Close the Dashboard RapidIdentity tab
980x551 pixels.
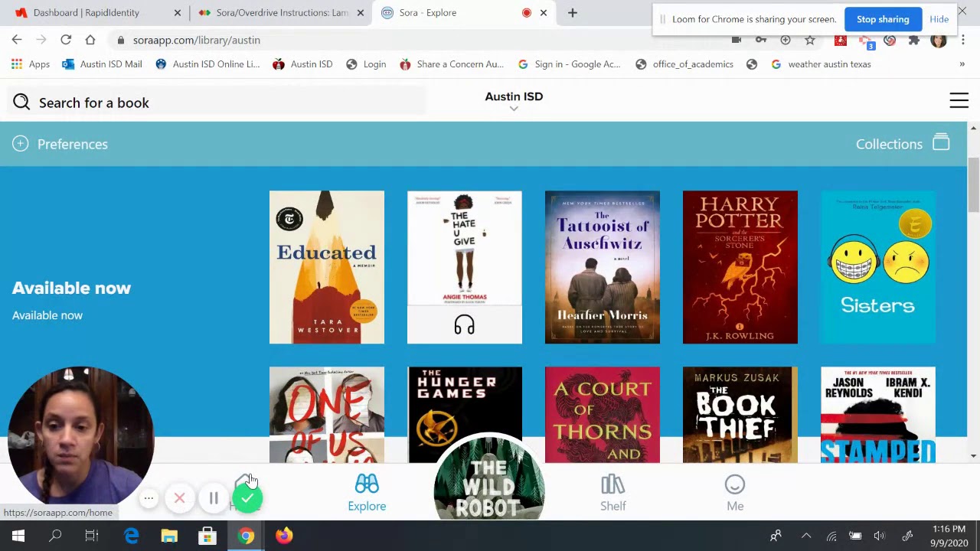pyautogui.click(x=178, y=12)
